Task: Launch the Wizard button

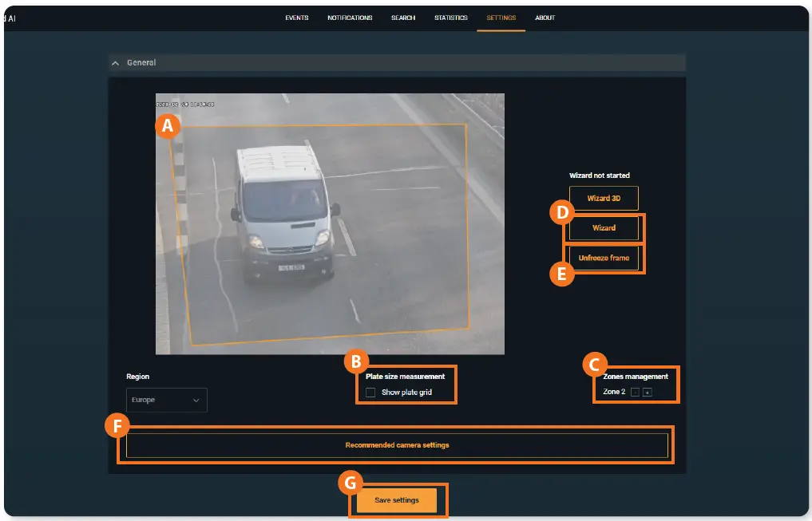Action: coord(604,228)
